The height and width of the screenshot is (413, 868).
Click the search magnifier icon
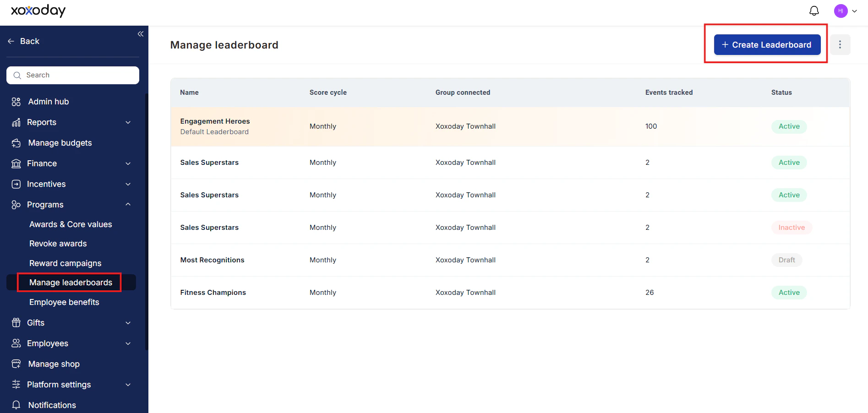tap(17, 75)
